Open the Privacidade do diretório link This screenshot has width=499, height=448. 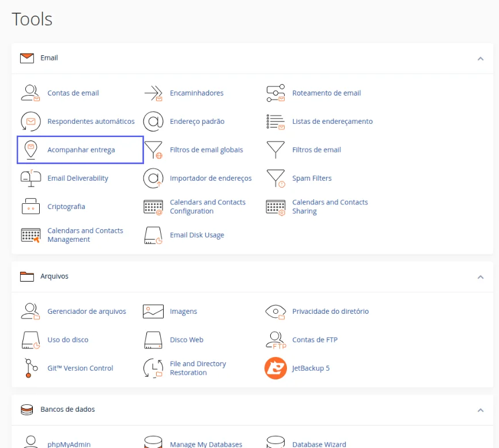tap(331, 312)
